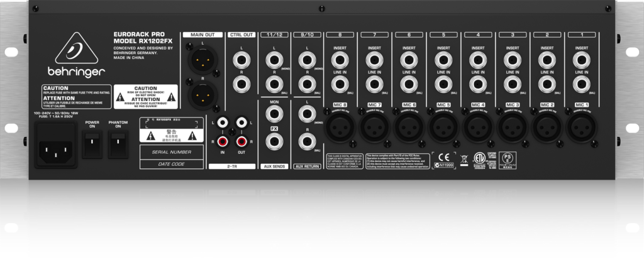Screen dimensions: 644x260
Task: Click the 2-TR IN left white RCA jack
Action: 222,122
